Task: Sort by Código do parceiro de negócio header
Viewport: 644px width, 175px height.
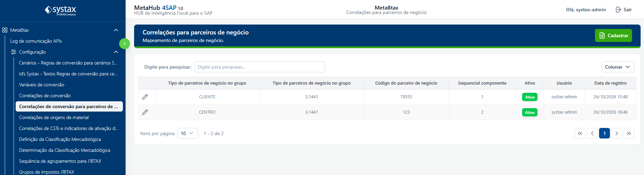Action: [406, 83]
